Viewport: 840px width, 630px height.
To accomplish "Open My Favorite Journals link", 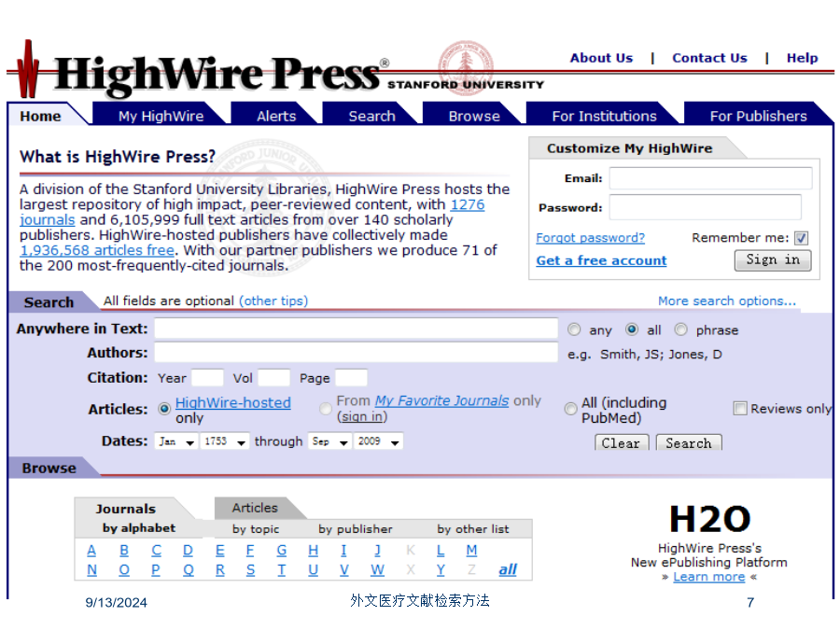I will click(x=441, y=400).
